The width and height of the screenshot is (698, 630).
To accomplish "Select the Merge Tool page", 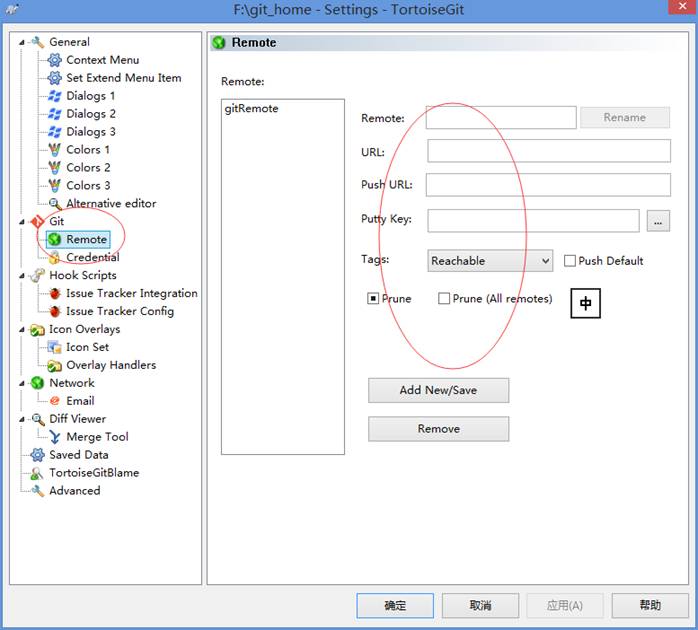I will pos(97,437).
